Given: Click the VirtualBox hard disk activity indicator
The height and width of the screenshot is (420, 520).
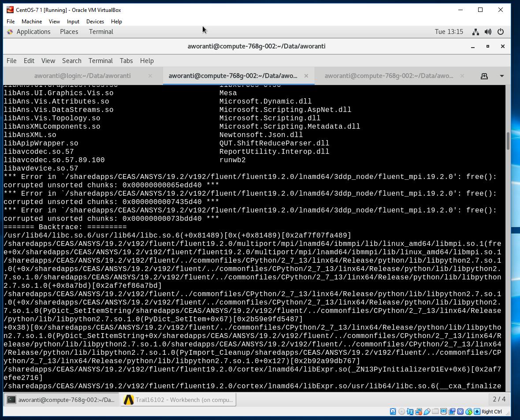Looking at the screenshot, I should [393, 412].
